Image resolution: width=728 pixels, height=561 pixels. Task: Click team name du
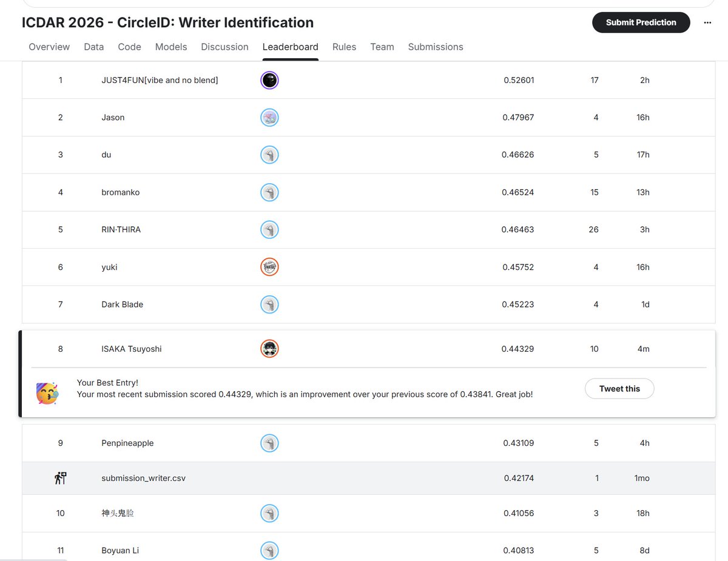coord(106,155)
